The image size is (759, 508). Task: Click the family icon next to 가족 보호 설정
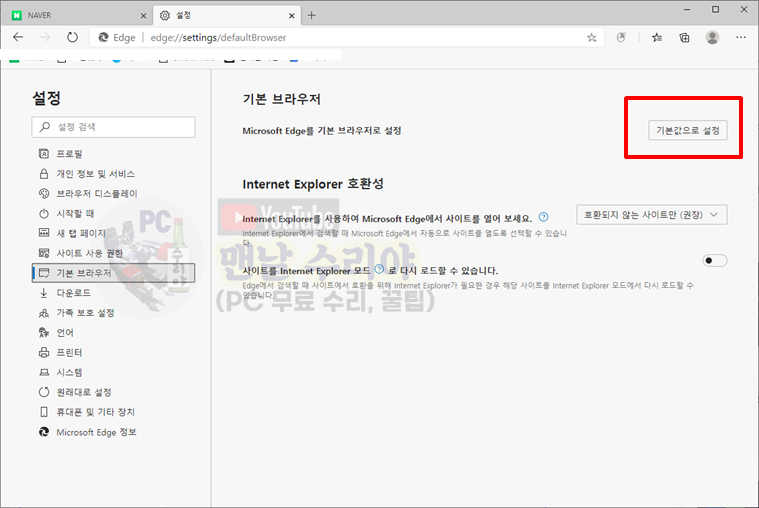coord(44,313)
